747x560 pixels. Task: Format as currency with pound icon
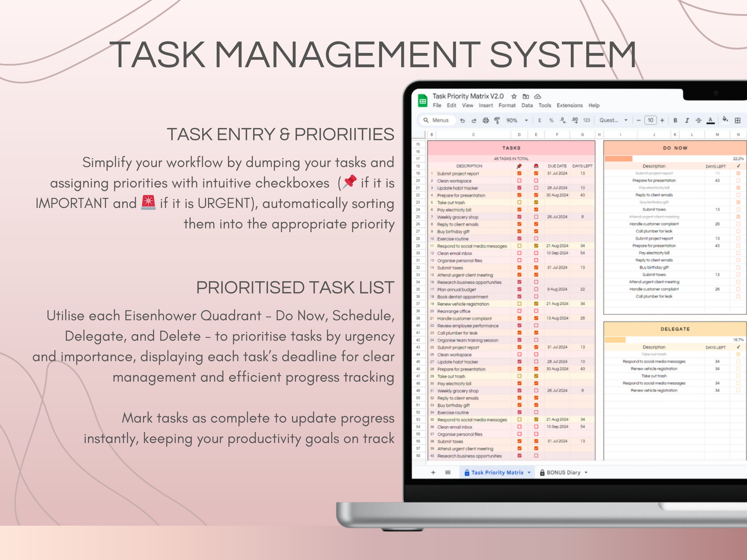540,120
